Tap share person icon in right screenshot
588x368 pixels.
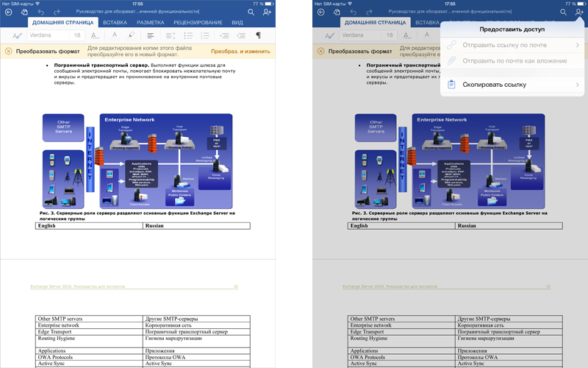tap(579, 12)
